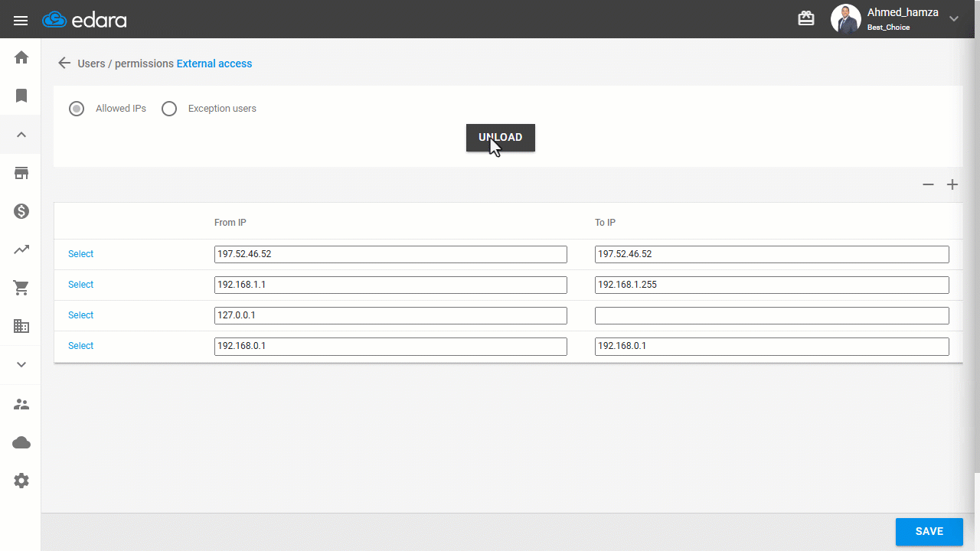Open the shopping cart sidebar icon
This screenshot has width=980, height=551.
click(x=21, y=288)
